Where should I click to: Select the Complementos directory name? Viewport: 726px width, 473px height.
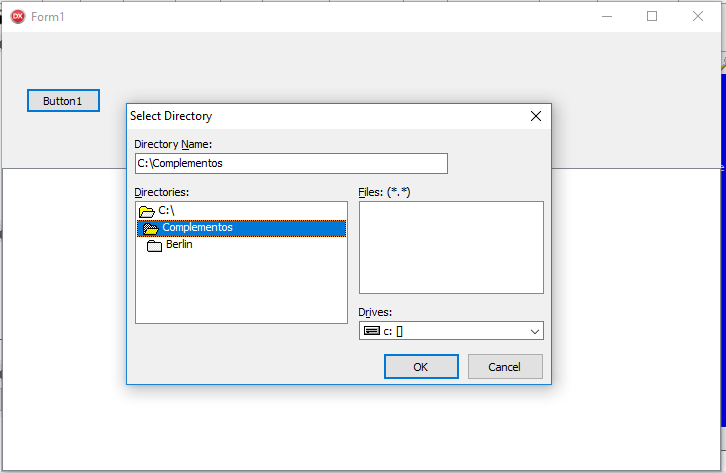197,228
